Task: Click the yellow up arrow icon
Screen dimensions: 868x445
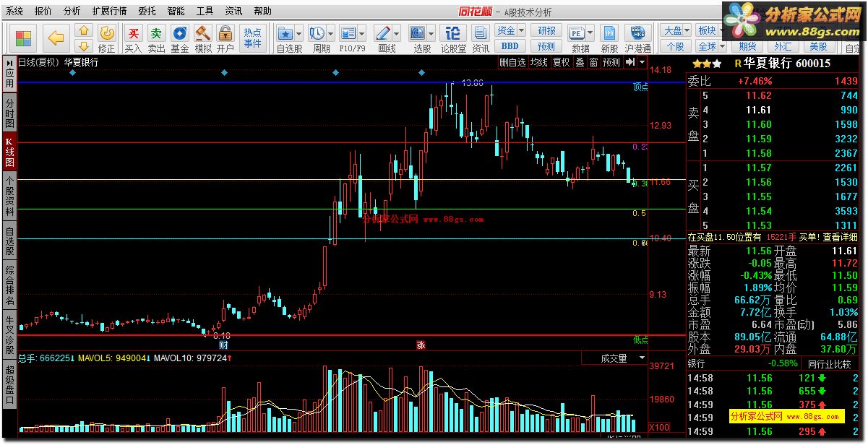Action: pos(83,31)
